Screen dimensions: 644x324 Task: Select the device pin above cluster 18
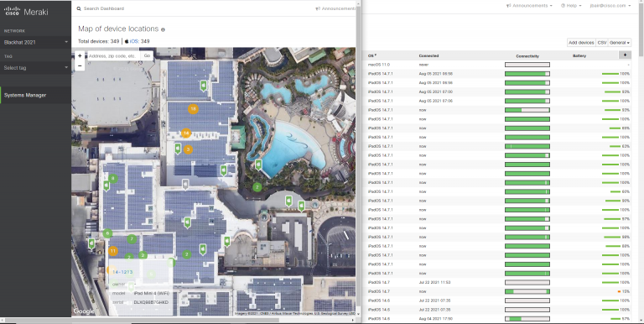[x=203, y=86]
